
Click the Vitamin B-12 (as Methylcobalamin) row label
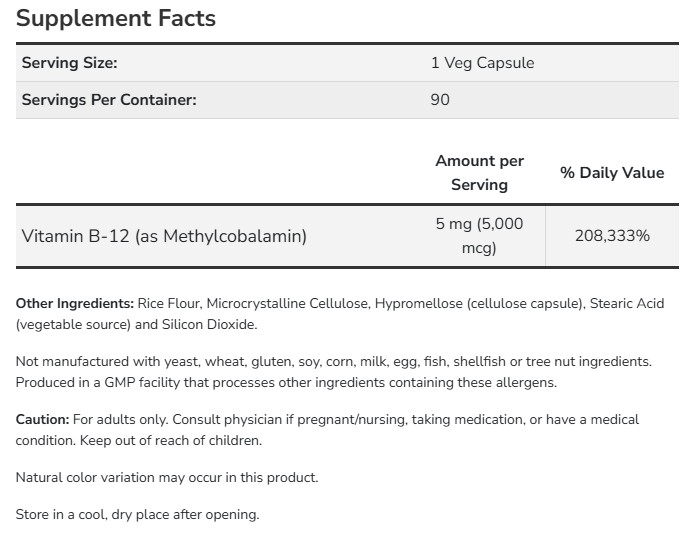pos(164,236)
